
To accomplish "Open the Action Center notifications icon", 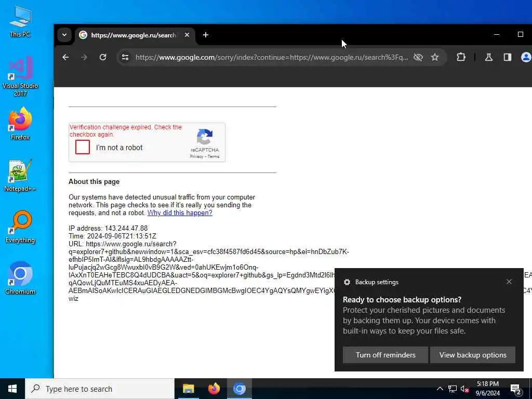I will click(516, 389).
